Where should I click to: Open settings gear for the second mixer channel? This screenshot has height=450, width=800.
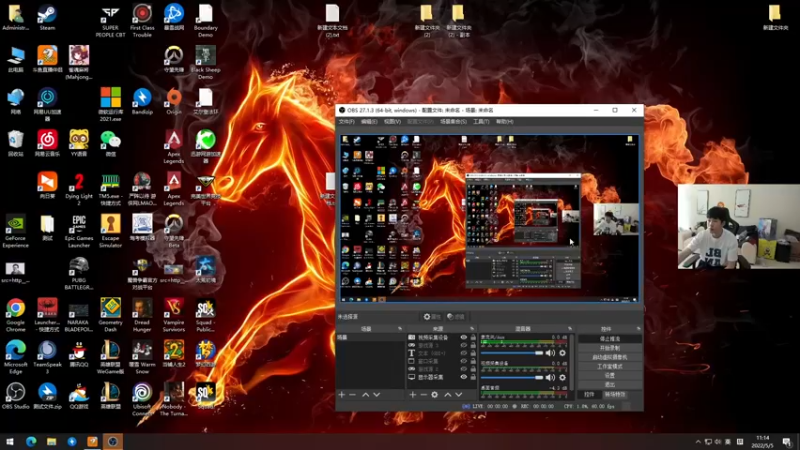[x=562, y=378]
